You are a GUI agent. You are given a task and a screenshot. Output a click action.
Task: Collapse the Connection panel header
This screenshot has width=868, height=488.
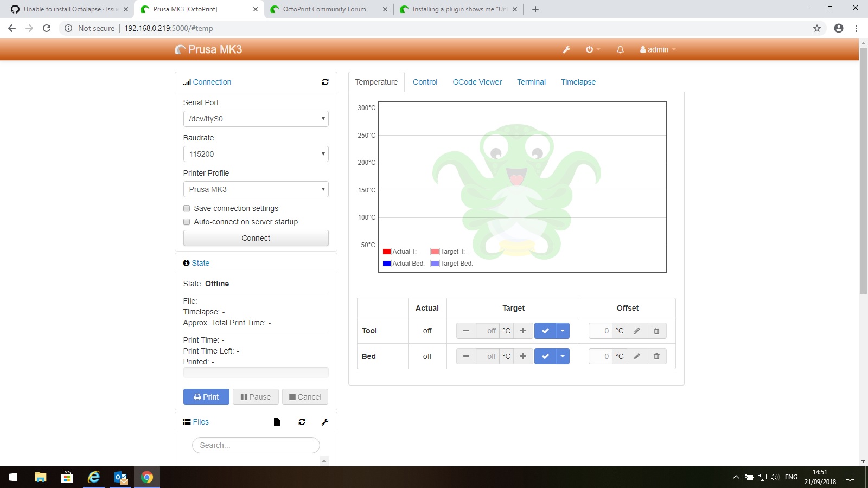[x=207, y=82]
